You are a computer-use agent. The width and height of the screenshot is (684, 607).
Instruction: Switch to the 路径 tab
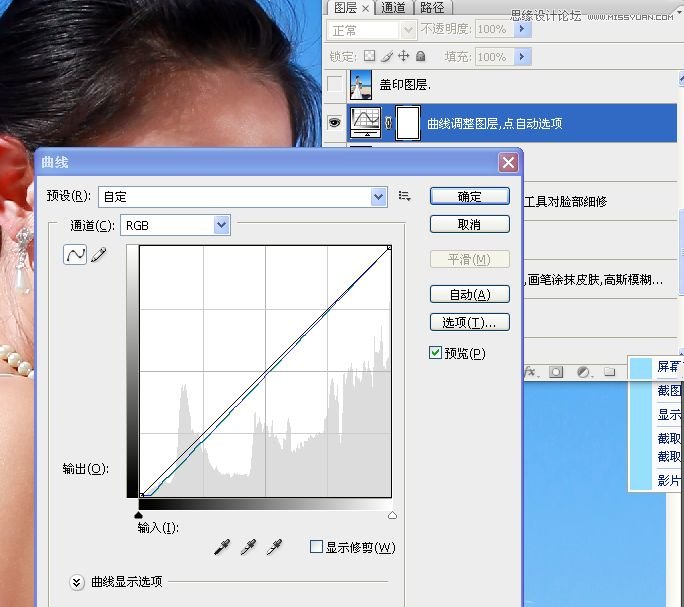(432, 7)
